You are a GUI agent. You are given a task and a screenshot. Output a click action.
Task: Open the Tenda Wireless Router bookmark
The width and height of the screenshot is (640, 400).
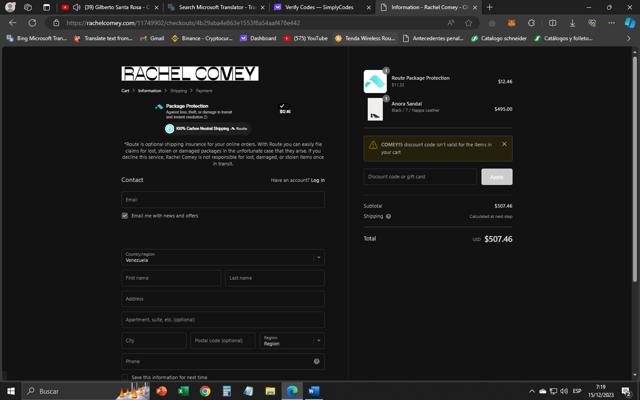(365, 38)
